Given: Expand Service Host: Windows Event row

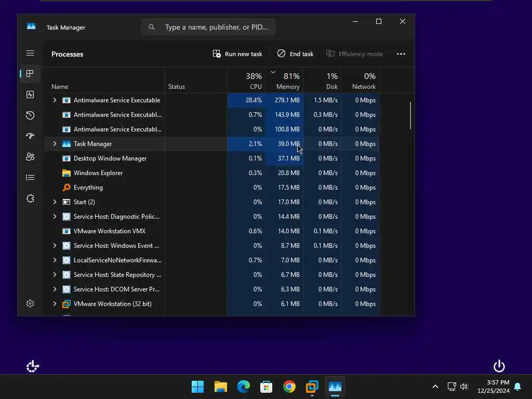Looking at the screenshot, I should 55,246.
